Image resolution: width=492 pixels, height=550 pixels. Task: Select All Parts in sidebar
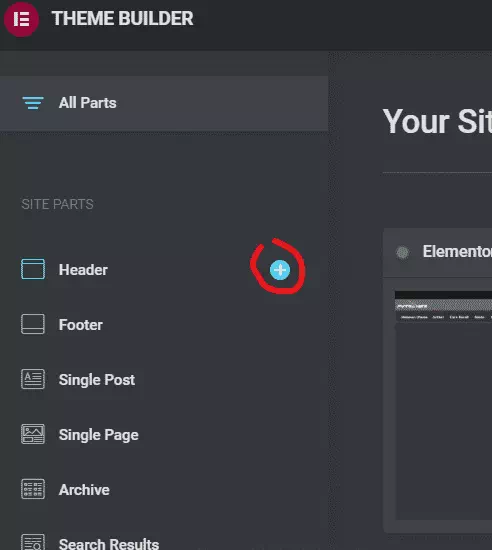[164, 103]
